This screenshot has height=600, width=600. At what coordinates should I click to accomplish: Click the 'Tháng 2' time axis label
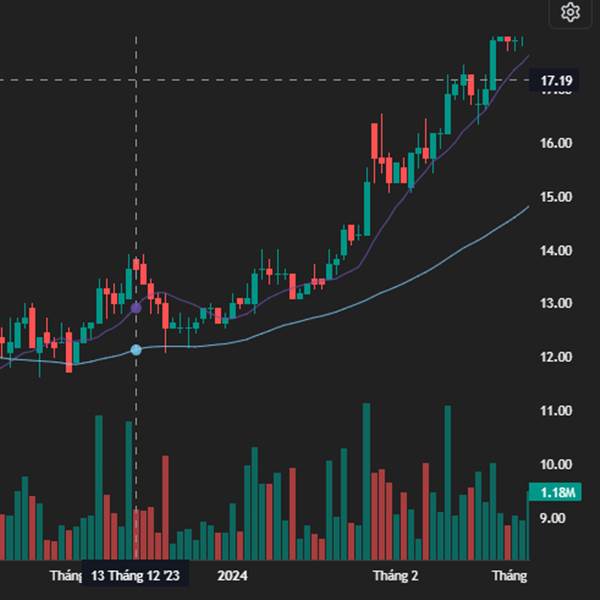395,576
